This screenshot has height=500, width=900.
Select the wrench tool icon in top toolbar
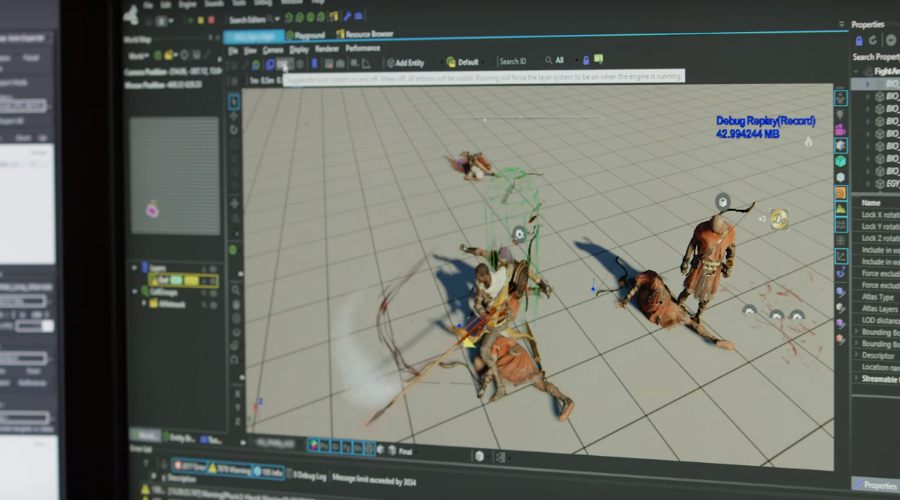click(x=347, y=17)
